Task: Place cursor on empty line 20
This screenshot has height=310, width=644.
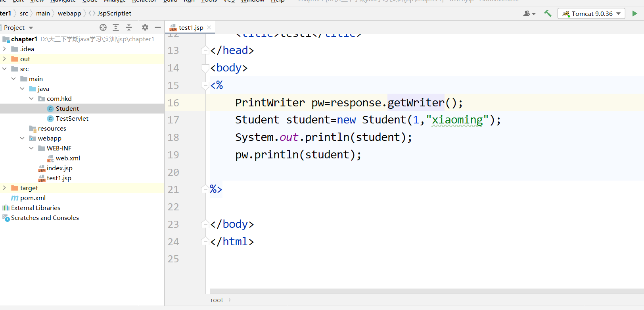Action: pyautogui.click(x=427, y=172)
